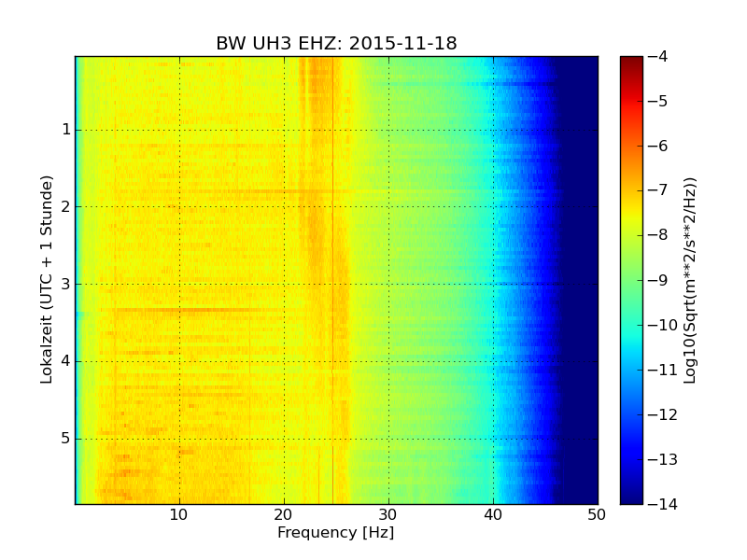Click the y-axis tick label 3
The image size is (747, 560).
66,285
